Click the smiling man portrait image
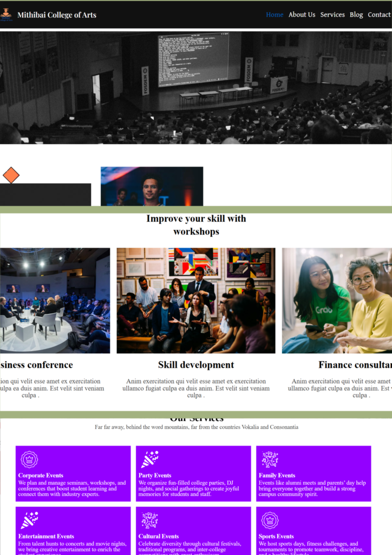This screenshot has width=392, height=555. tap(152, 186)
